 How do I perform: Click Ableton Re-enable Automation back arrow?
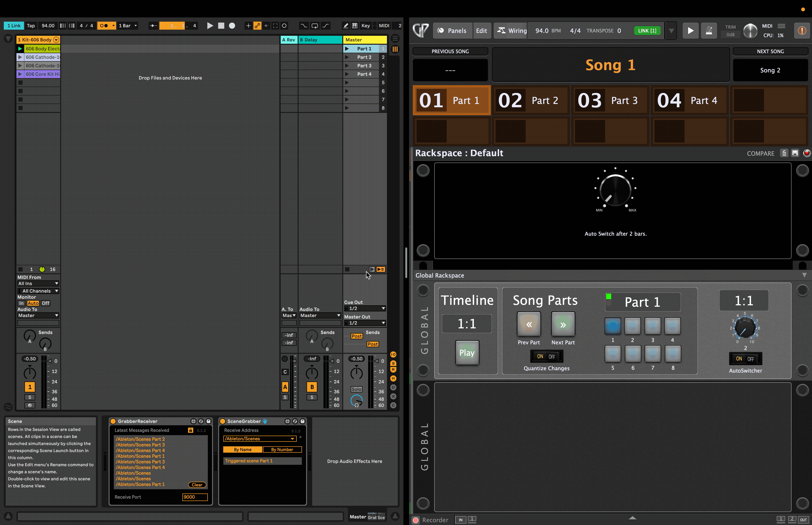pos(266,26)
